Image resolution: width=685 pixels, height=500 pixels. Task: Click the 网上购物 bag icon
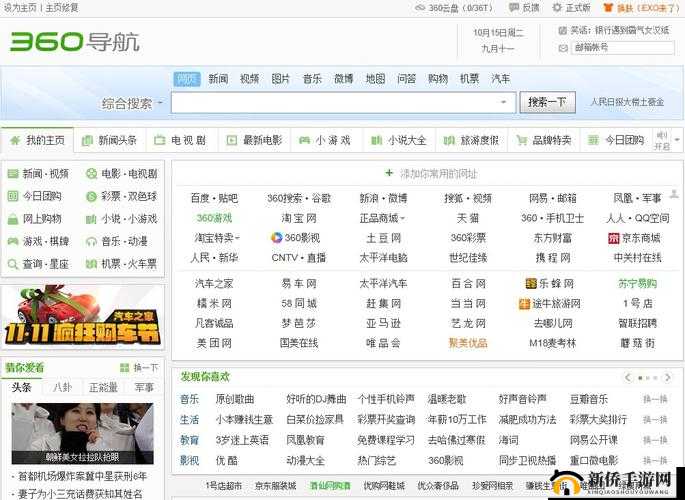pyautogui.click(x=13, y=219)
